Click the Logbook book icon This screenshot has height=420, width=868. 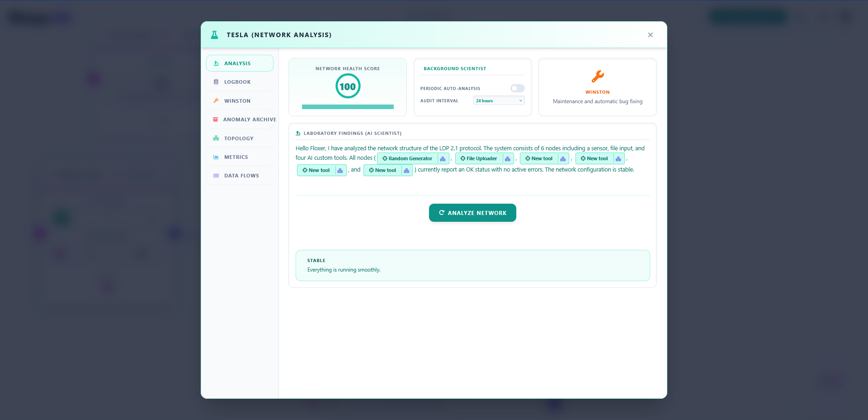point(216,82)
